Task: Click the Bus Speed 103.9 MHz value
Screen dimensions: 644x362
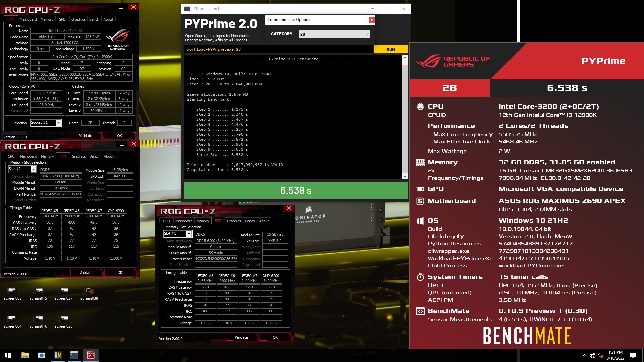Action: (46, 105)
